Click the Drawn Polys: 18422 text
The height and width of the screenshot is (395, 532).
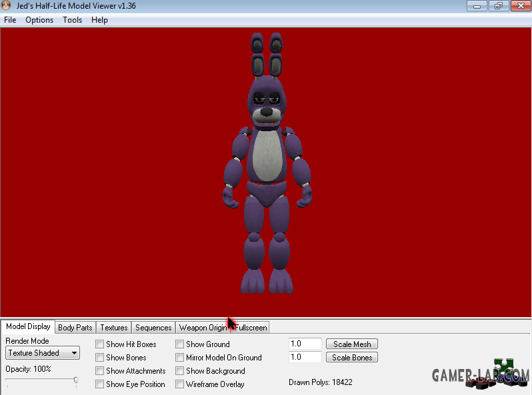[320, 382]
